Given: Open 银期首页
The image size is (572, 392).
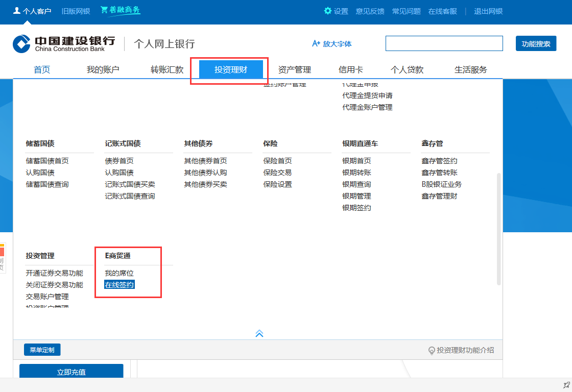Looking at the screenshot, I should 356,161.
